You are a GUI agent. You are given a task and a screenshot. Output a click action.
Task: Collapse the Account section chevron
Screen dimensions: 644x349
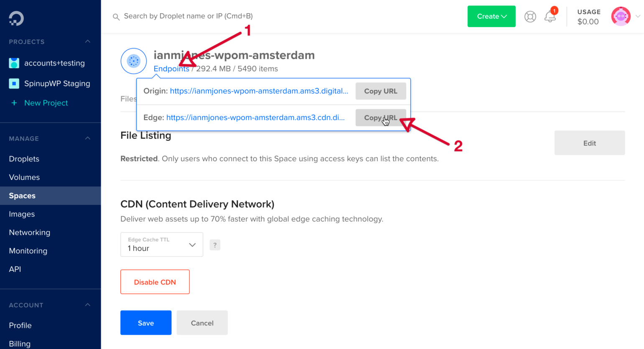(x=87, y=305)
